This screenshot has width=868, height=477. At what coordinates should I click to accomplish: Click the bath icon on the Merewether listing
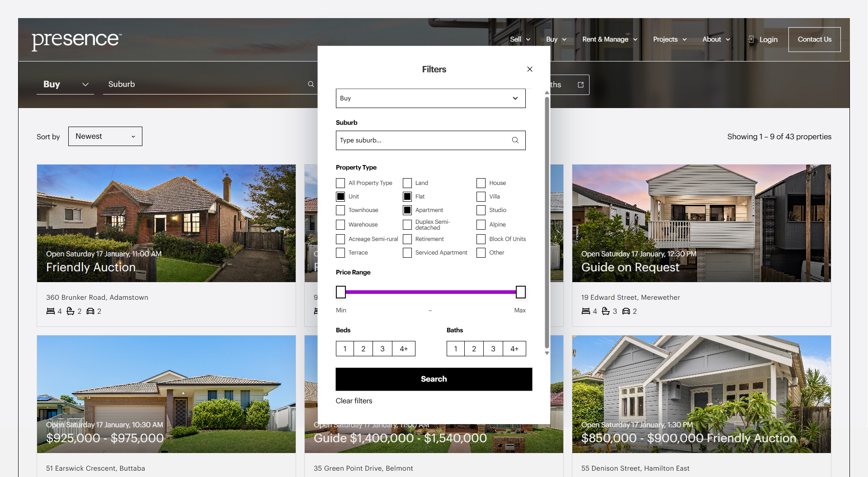pyautogui.click(x=606, y=311)
